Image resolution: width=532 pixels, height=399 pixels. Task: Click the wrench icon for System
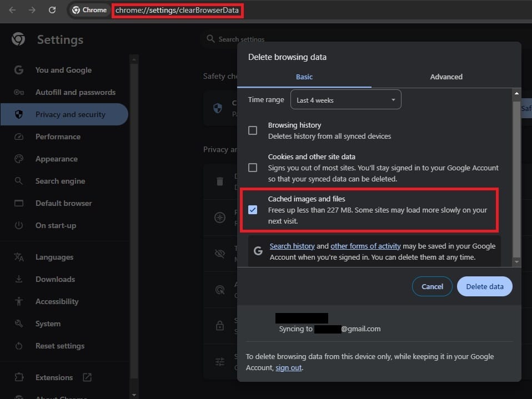pos(19,324)
